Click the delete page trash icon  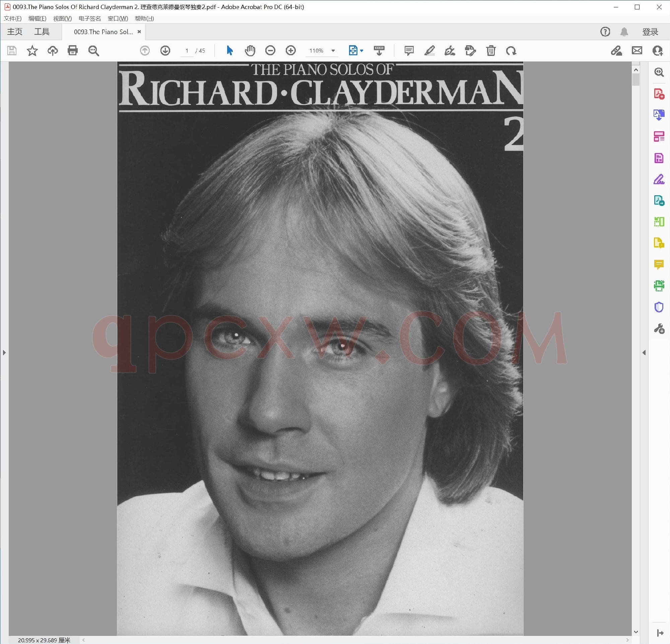[x=491, y=51]
